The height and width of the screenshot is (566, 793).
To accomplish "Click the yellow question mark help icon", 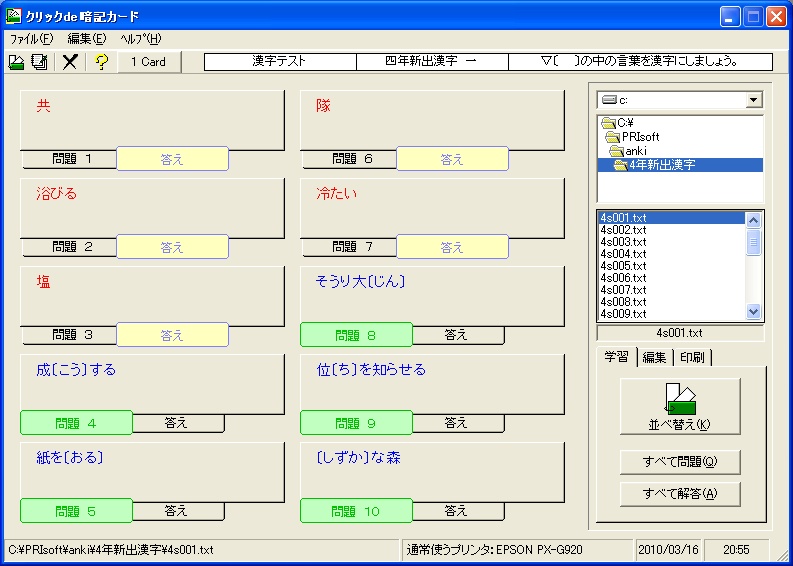I will tap(101, 62).
